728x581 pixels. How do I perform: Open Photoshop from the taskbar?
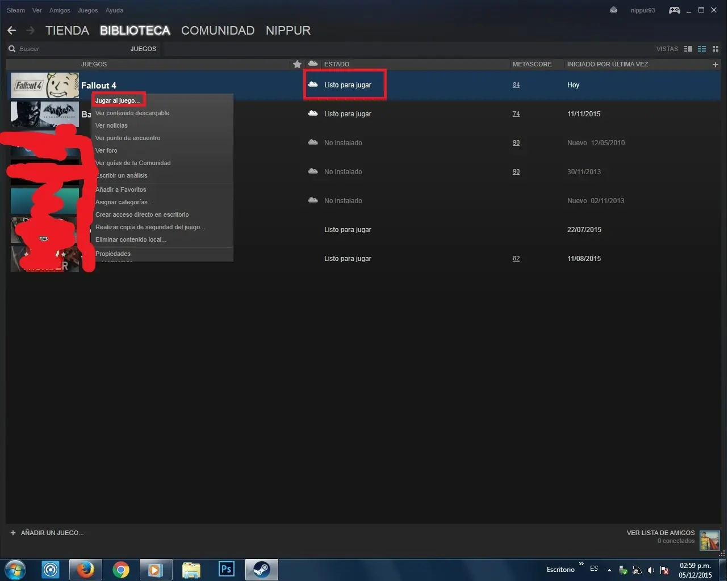click(226, 570)
